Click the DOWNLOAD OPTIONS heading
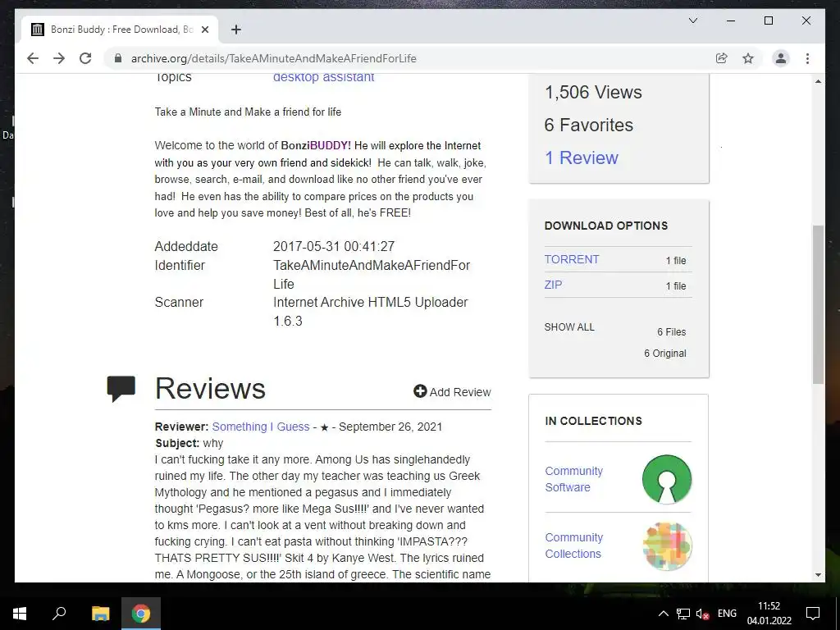This screenshot has height=630, width=840. (x=606, y=226)
